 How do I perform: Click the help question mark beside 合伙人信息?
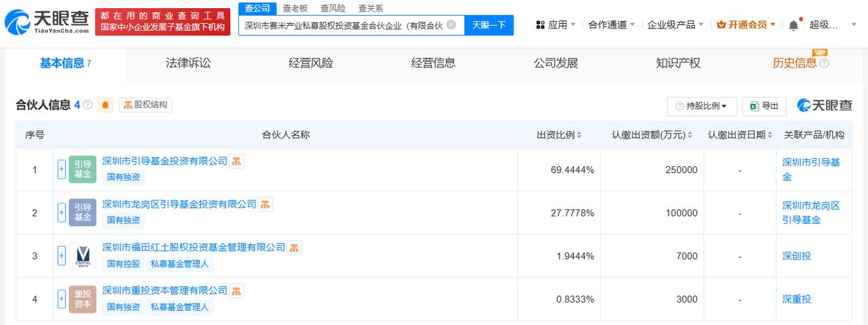[88, 105]
